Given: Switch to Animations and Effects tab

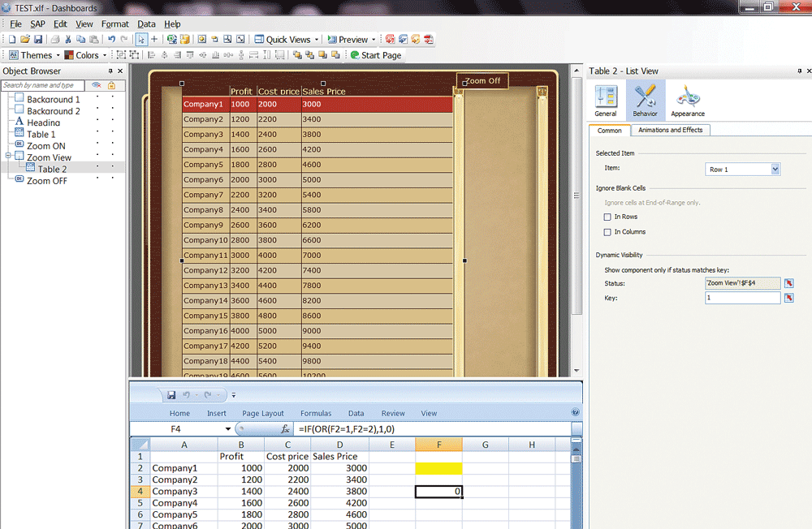Looking at the screenshot, I should pyautogui.click(x=670, y=130).
